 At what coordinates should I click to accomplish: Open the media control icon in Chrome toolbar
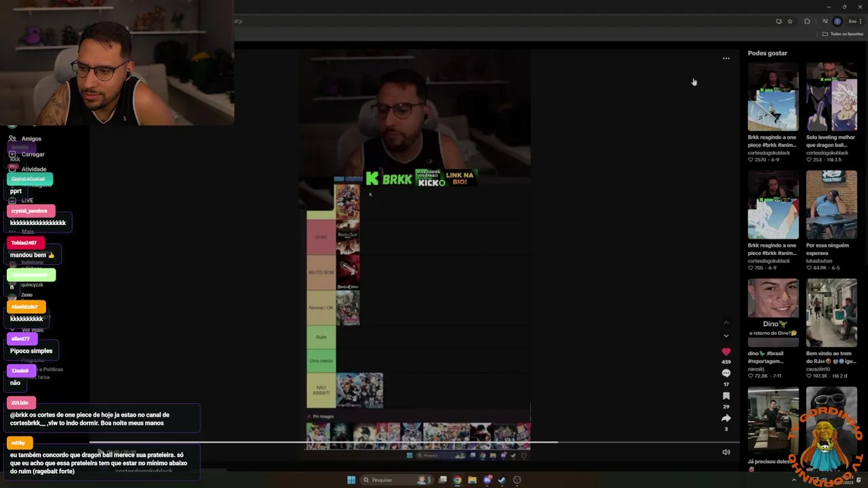click(824, 21)
